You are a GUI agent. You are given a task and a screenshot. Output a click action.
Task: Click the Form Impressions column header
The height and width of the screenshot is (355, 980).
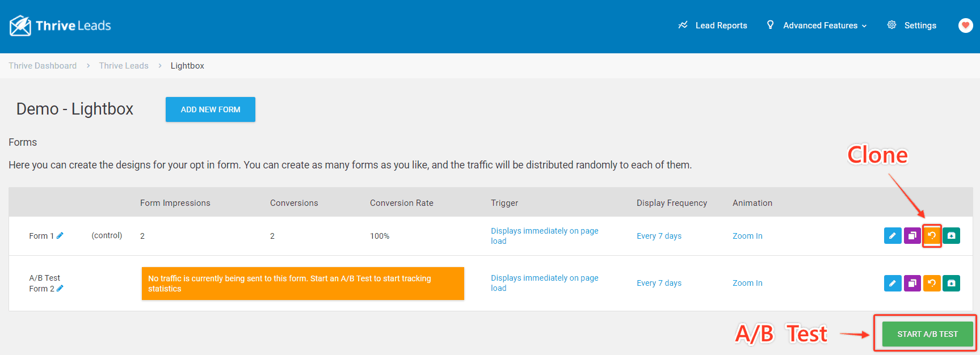point(175,203)
